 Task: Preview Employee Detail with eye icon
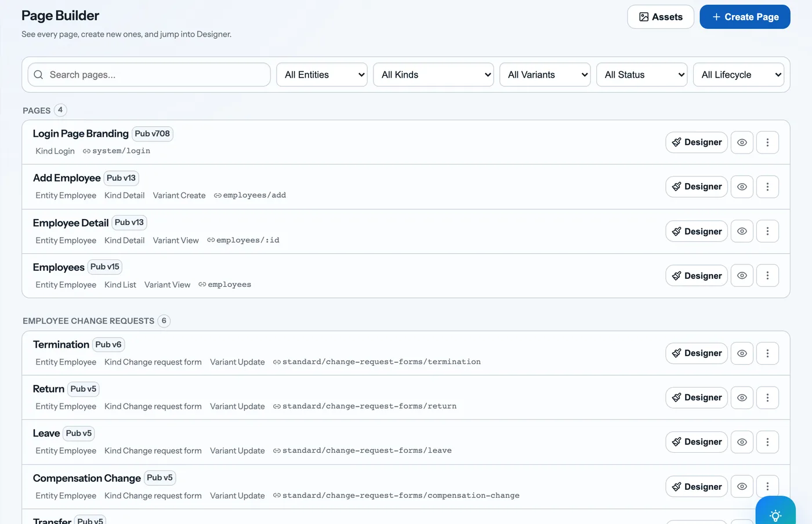point(742,231)
